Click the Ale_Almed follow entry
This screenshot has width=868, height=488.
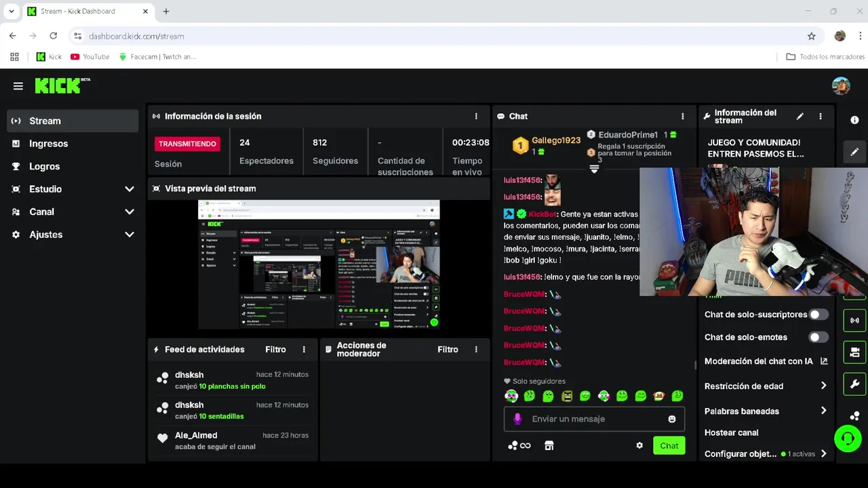pos(232,441)
